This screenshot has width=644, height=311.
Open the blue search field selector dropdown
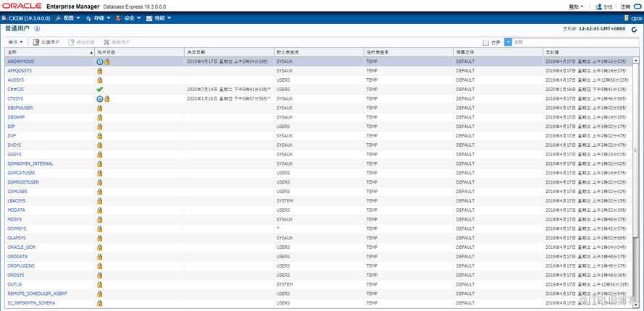508,42
